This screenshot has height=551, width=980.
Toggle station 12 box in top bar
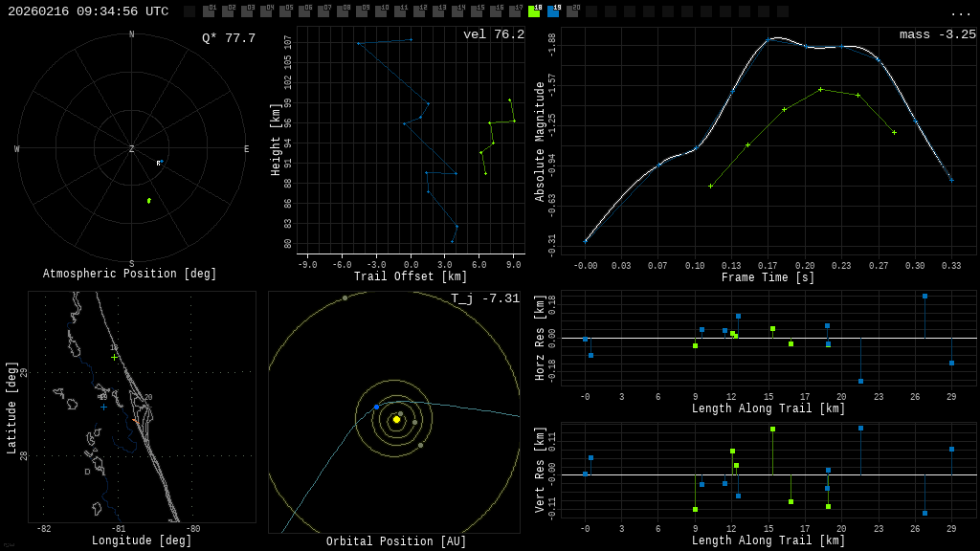[419, 11]
